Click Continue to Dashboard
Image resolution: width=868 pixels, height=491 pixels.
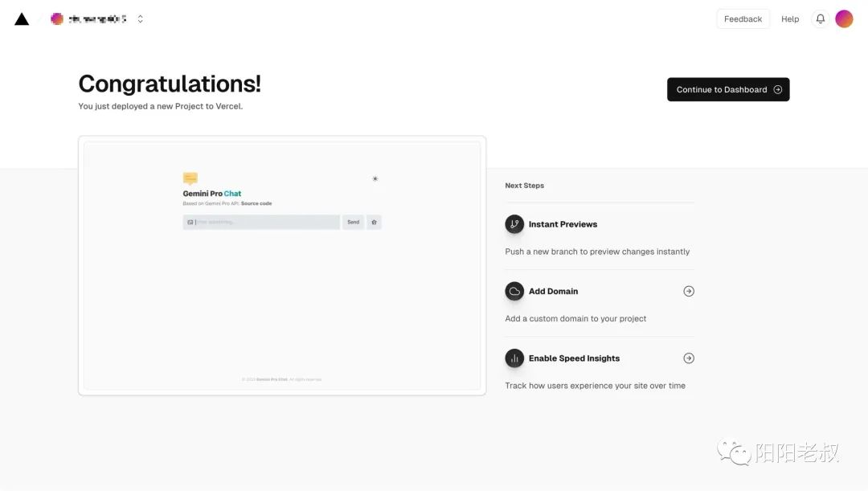click(728, 90)
